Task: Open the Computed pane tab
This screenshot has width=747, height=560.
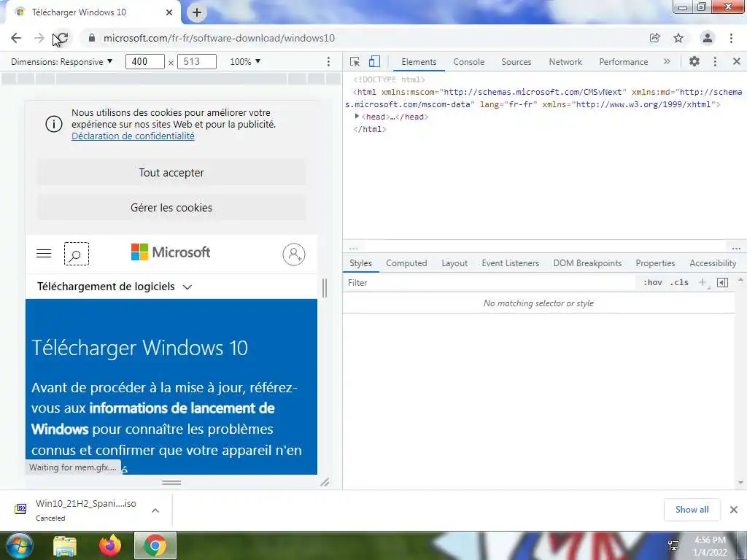Action: coord(406,263)
